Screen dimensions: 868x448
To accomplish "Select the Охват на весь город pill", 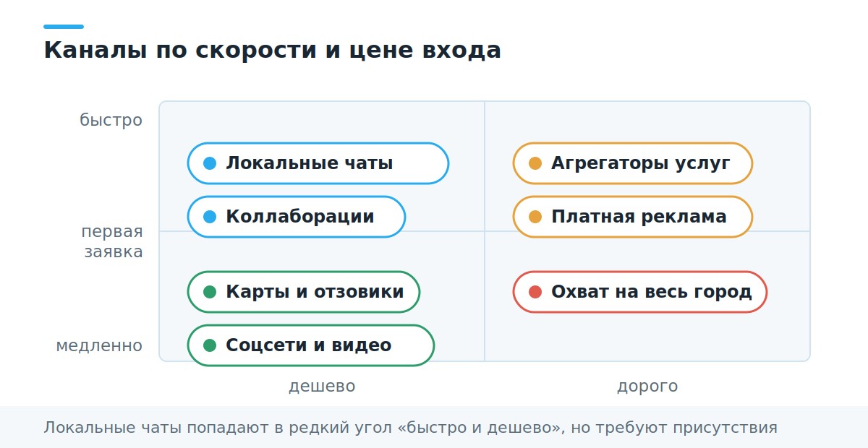I will pos(640,292).
